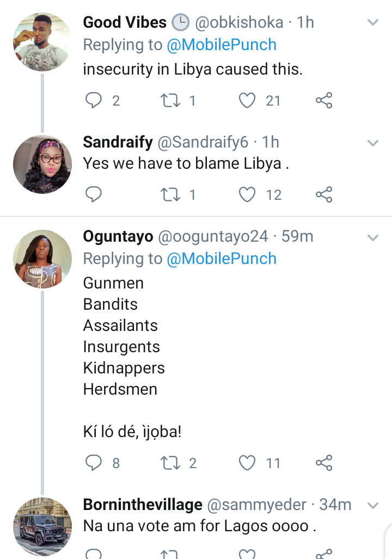This screenshot has width=392, height=559.
Task: Like Oguntayo's tweet
Action: [x=248, y=463]
